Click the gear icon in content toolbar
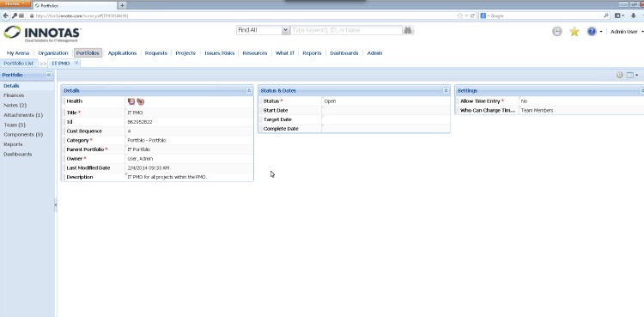The width and height of the screenshot is (644, 317). coord(620,75)
